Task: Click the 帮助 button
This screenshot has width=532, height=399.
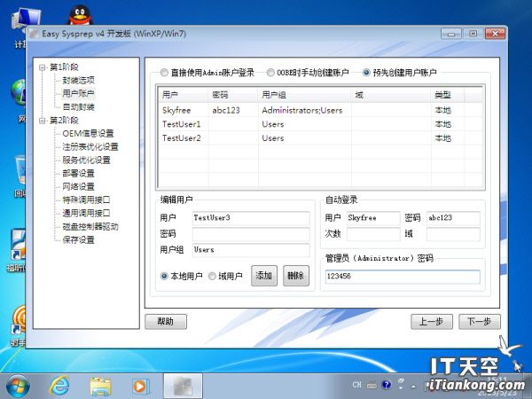Action: click(x=166, y=321)
